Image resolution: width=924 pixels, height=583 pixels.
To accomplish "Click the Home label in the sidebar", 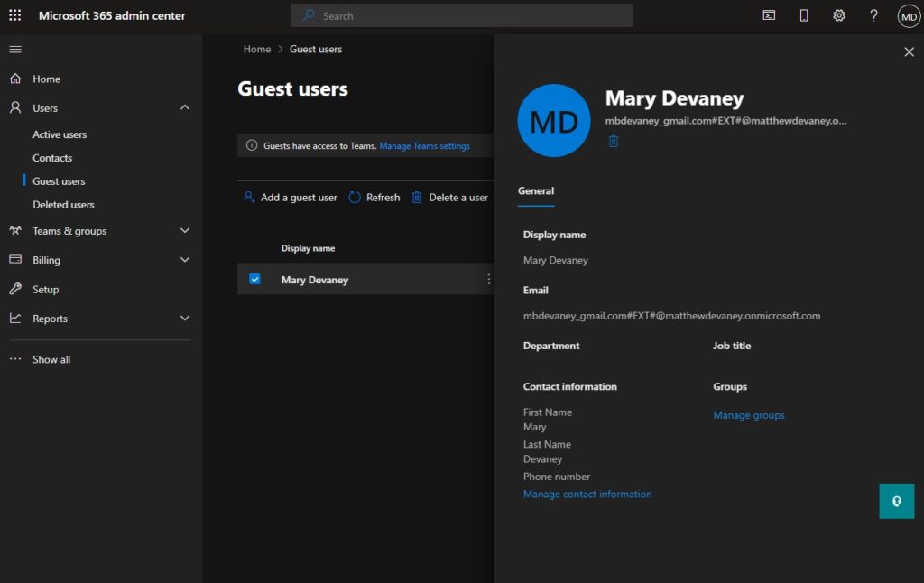I will pyautogui.click(x=47, y=79).
